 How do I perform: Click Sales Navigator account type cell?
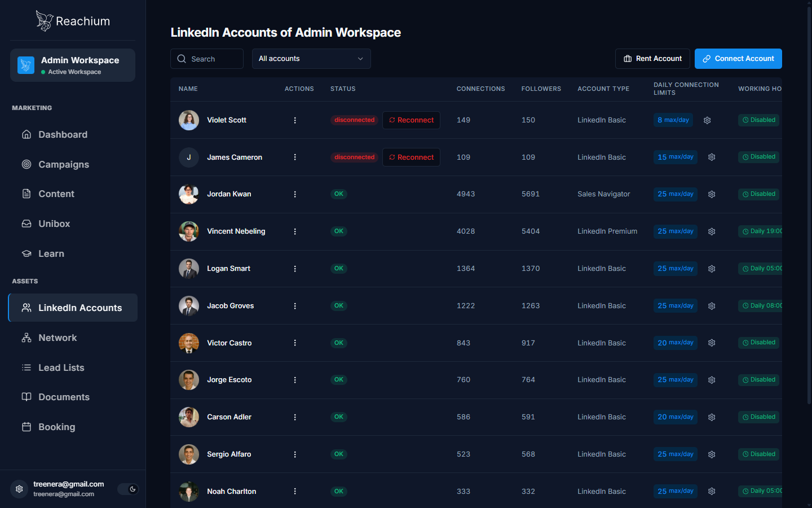click(603, 194)
